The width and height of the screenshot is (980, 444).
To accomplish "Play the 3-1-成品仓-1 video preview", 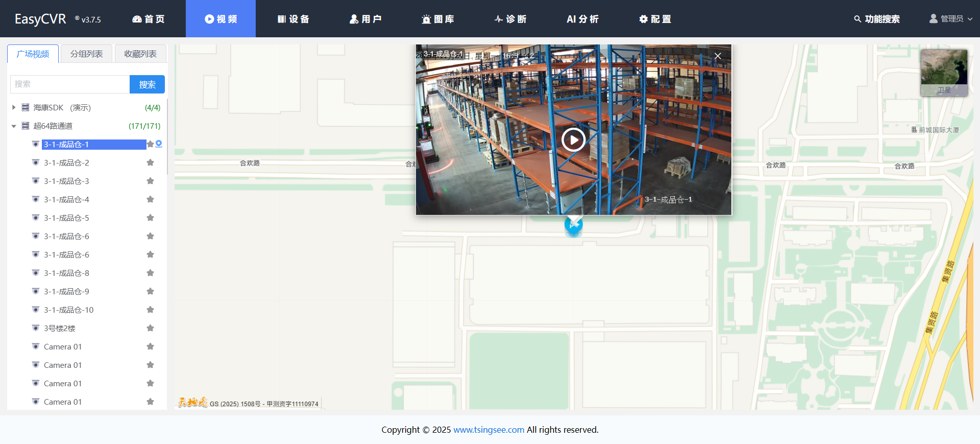I will point(573,139).
